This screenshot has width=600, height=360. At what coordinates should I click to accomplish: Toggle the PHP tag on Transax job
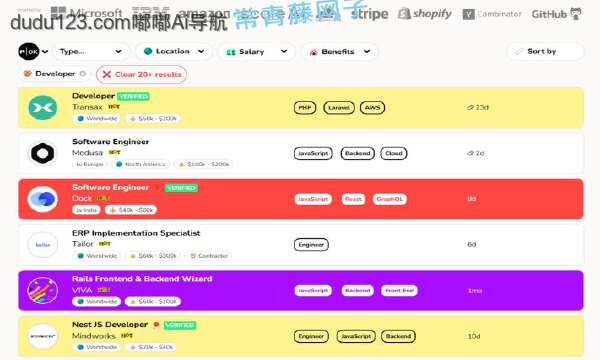point(305,108)
